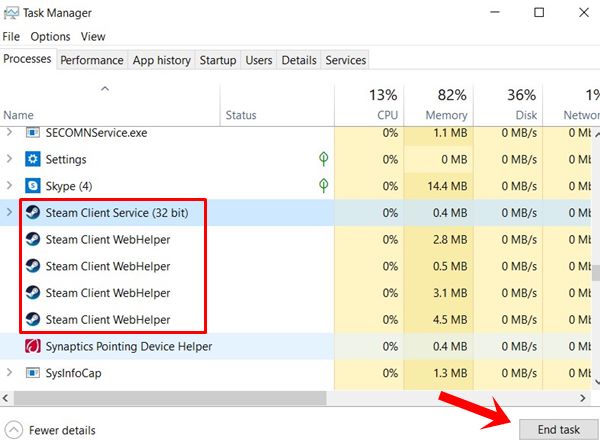Screen dimensions: 600x448
Task: Sort processes by CPU column header
Action: pos(369,104)
